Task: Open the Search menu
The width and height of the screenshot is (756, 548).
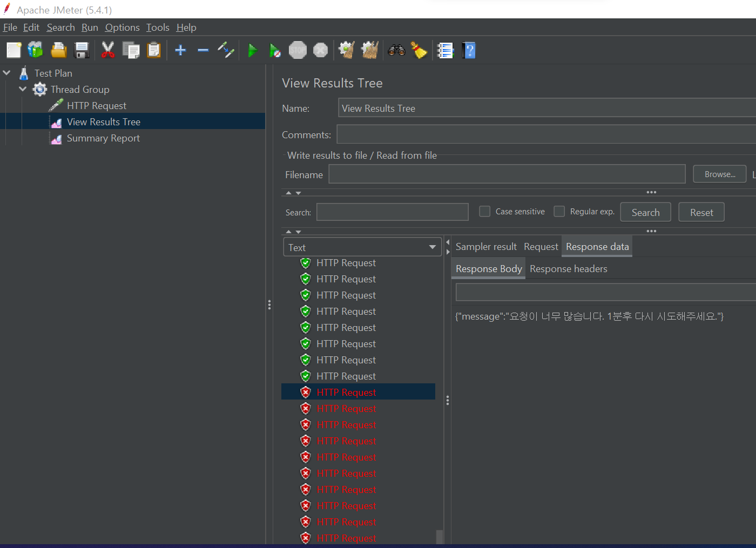Action: (x=60, y=28)
